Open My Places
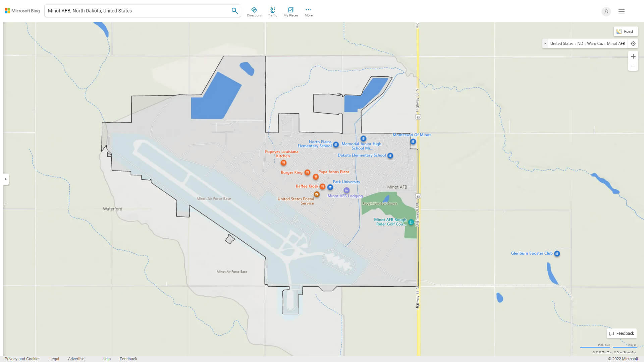This screenshot has height=362, width=644. [x=290, y=11]
